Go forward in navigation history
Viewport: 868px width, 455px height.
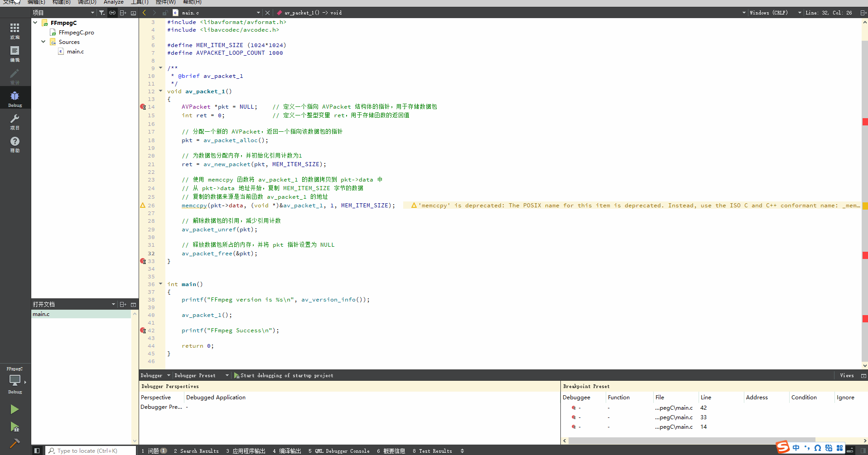click(154, 13)
